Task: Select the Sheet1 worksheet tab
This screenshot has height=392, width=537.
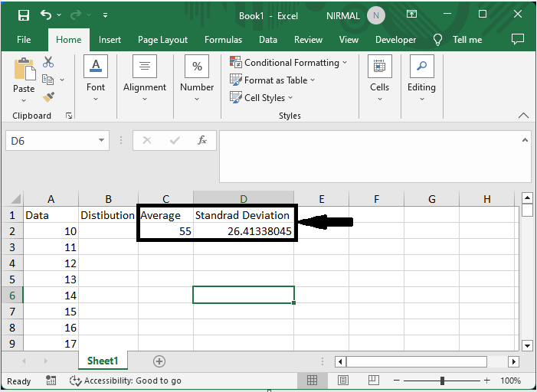Action: click(x=102, y=361)
